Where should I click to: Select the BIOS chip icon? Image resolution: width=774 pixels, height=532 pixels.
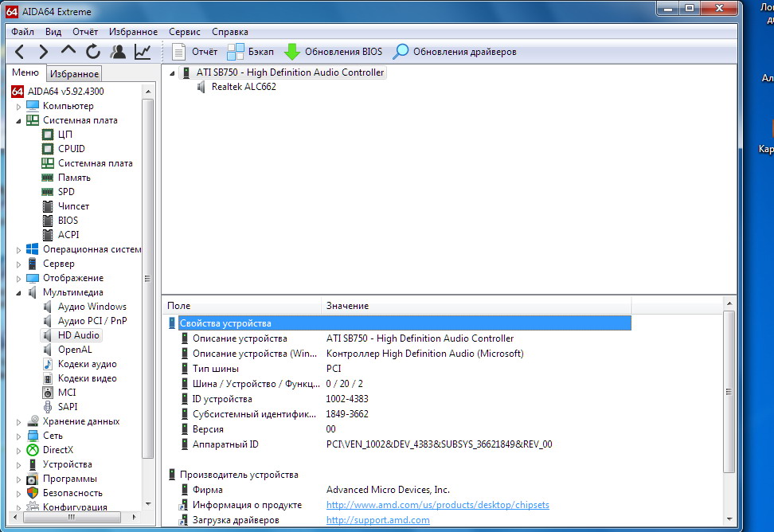[x=48, y=221]
